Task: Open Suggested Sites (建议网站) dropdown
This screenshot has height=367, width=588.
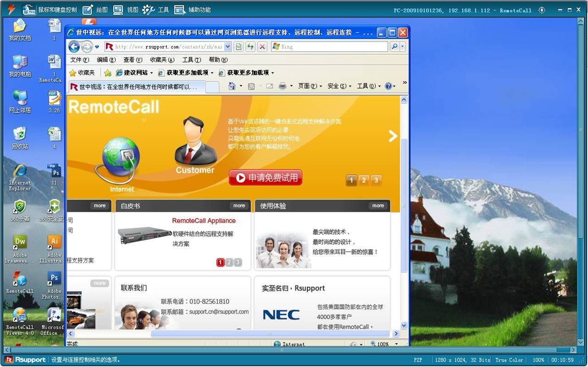Action: click(134, 72)
